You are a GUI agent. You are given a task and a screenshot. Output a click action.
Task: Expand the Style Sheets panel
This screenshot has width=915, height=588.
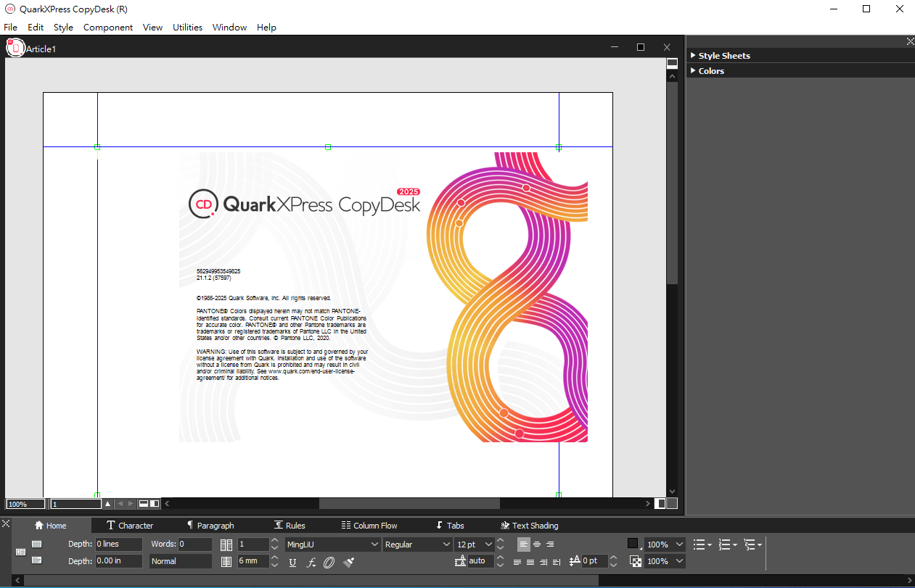[693, 55]
